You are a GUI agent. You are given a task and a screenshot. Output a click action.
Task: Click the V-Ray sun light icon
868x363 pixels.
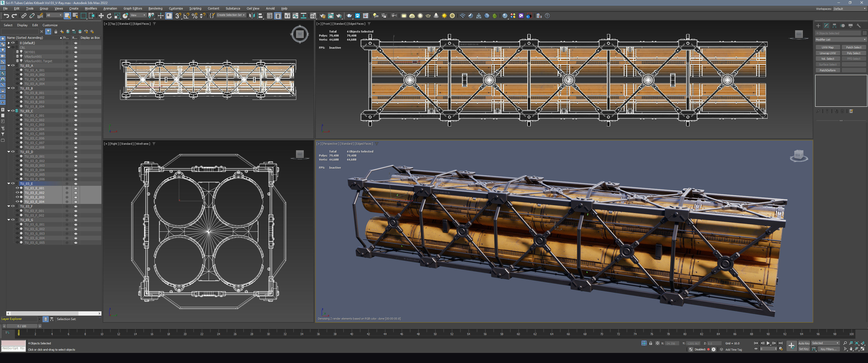point(444,16)
